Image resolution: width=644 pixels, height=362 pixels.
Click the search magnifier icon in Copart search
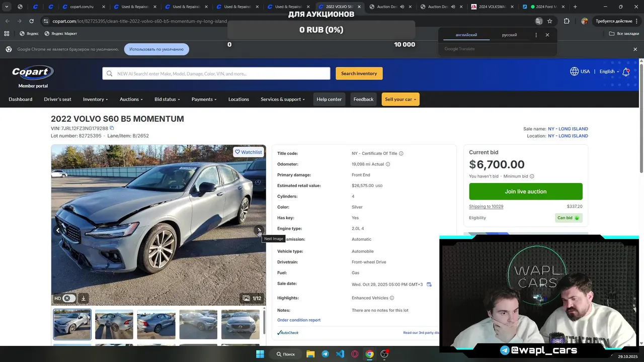click(x=110, y=73)
